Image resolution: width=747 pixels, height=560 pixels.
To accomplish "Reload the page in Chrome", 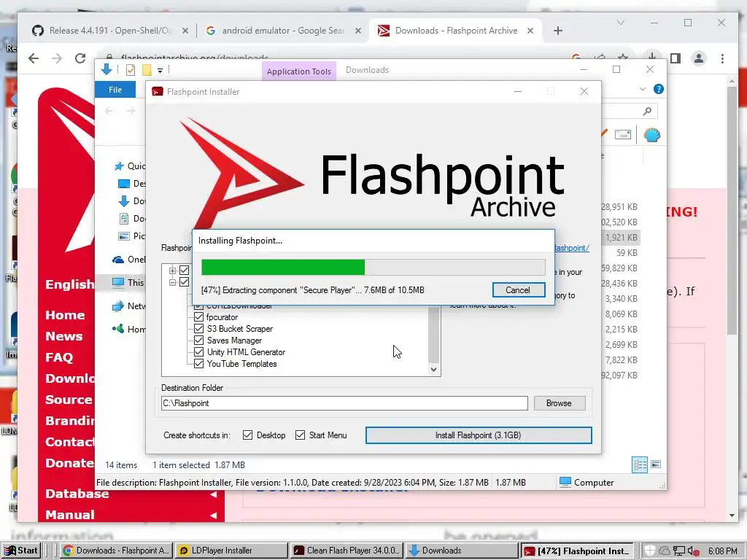I will click(x=80, y=58).
